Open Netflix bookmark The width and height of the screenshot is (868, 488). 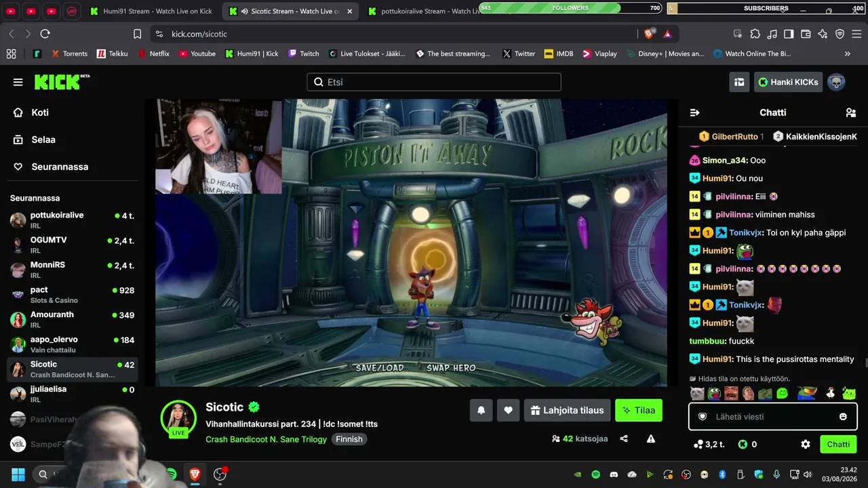coord(153,54)
